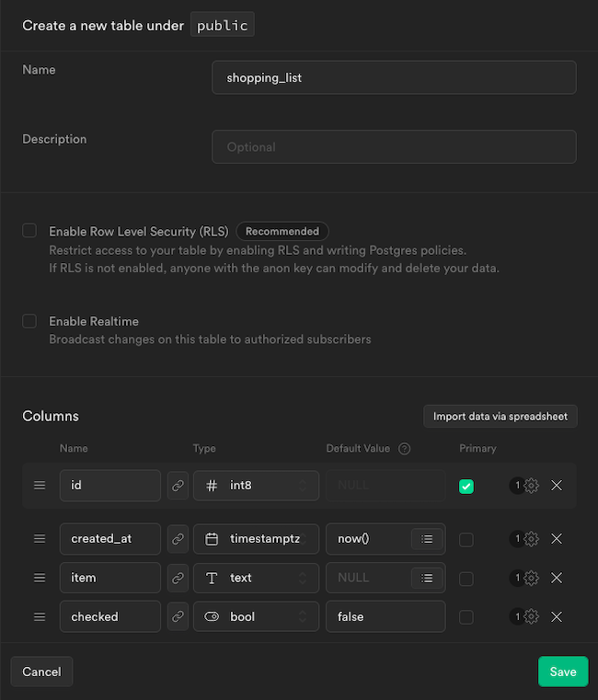Image resolution: width=598 pixels, height=700 pixels.
Task: Enable Row Level Security checkbox
Action: click(29, 231)
